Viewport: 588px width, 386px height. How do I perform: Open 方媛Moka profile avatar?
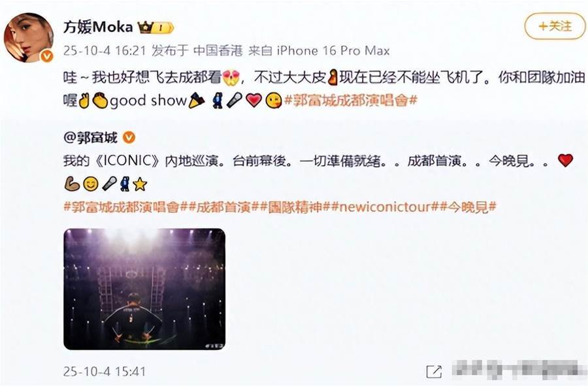(29, 37)
